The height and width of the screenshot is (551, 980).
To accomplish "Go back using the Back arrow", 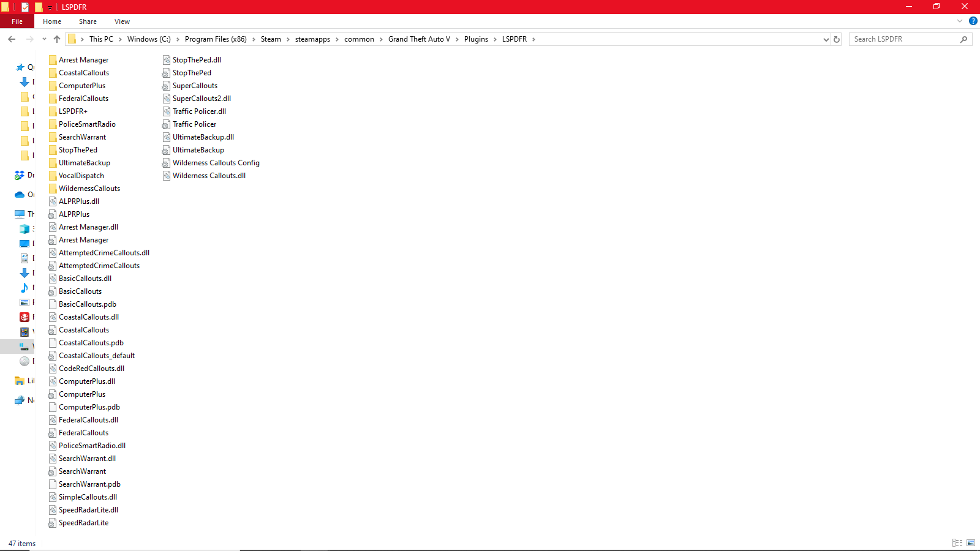I will [x=12, y=39].
